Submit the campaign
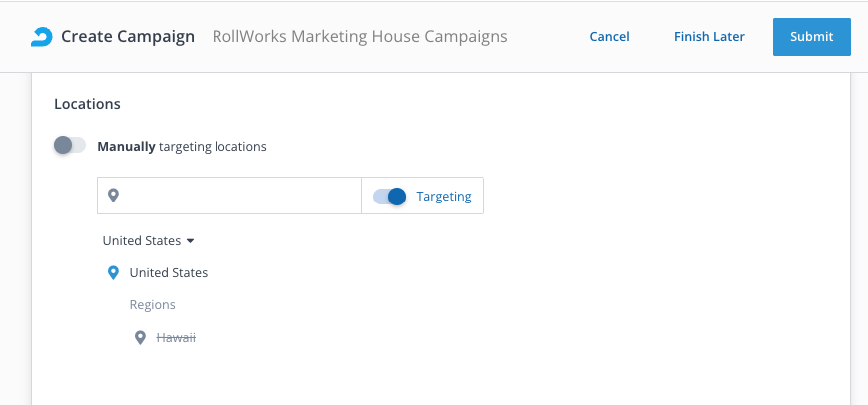Screen dimensions: 868x405 click(811, 37)
